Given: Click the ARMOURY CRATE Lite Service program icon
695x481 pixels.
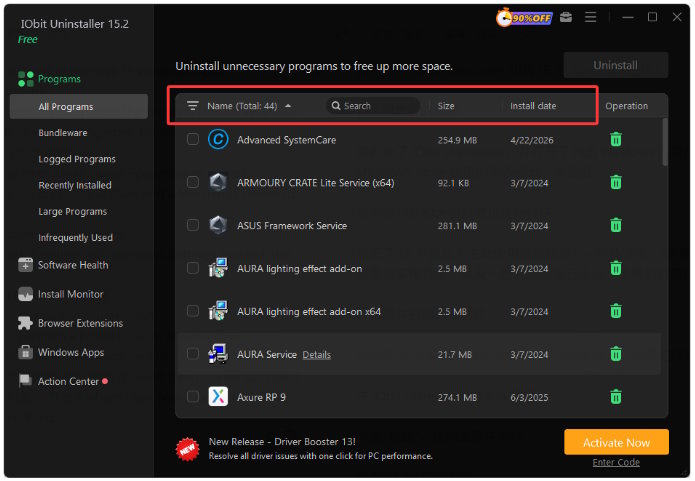Looking at the screenshot, I should (218, 182).
